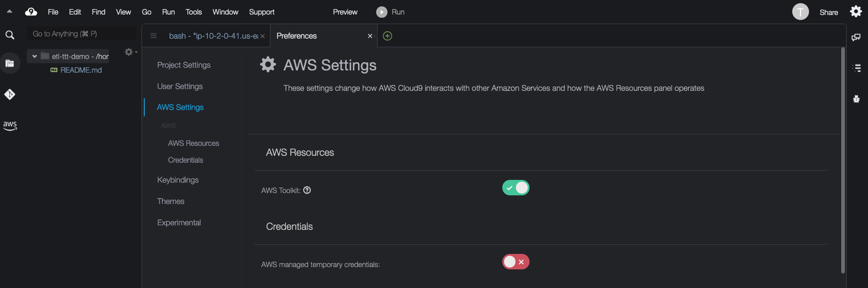Close the Preferences tab
868x288 pixels.
point(370,36)
